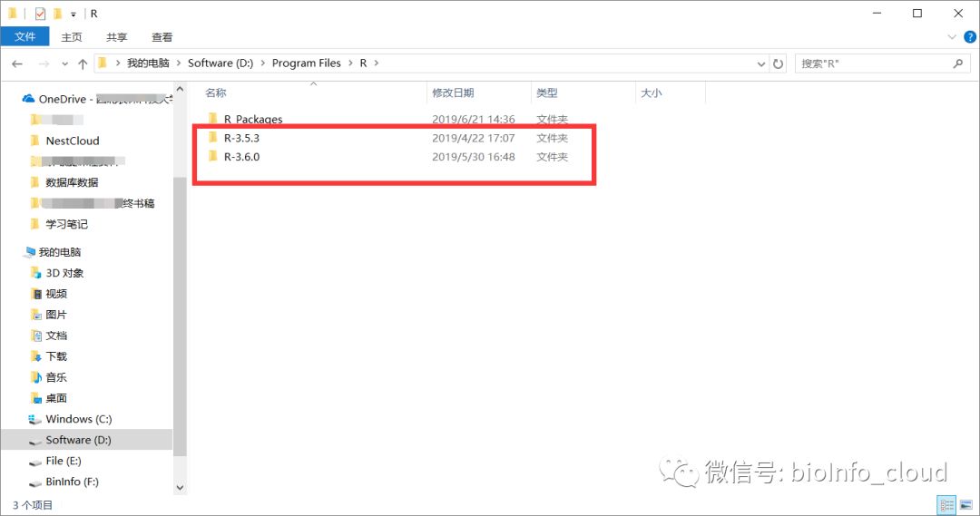Click Program Files in the address path
The width and height of the screenshot is (980, 516).
tap(307, 63)
